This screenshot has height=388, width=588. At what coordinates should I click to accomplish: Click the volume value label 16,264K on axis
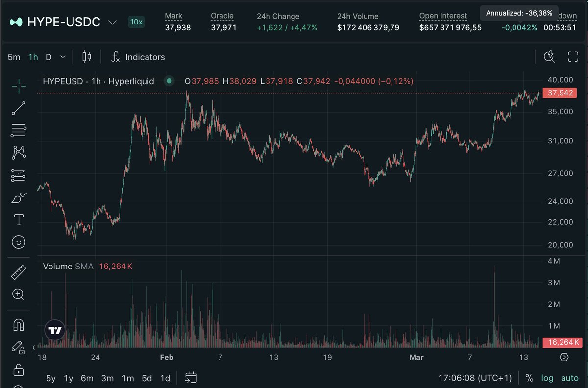[x=563, y=342]
